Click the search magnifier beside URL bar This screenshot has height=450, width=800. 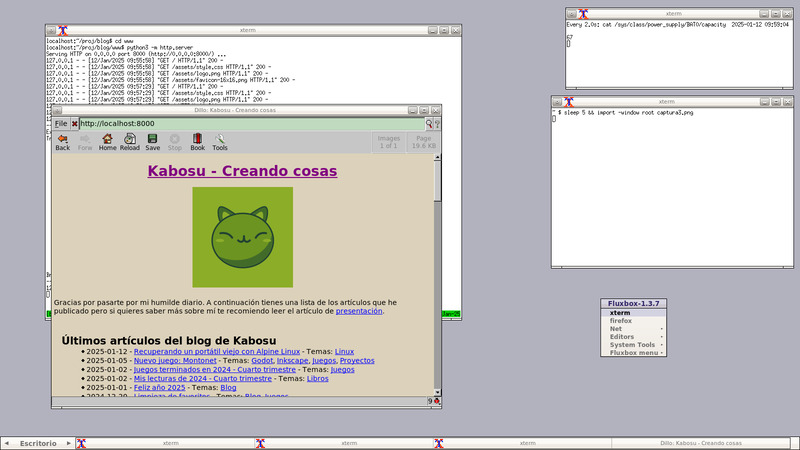pos(429,123)
